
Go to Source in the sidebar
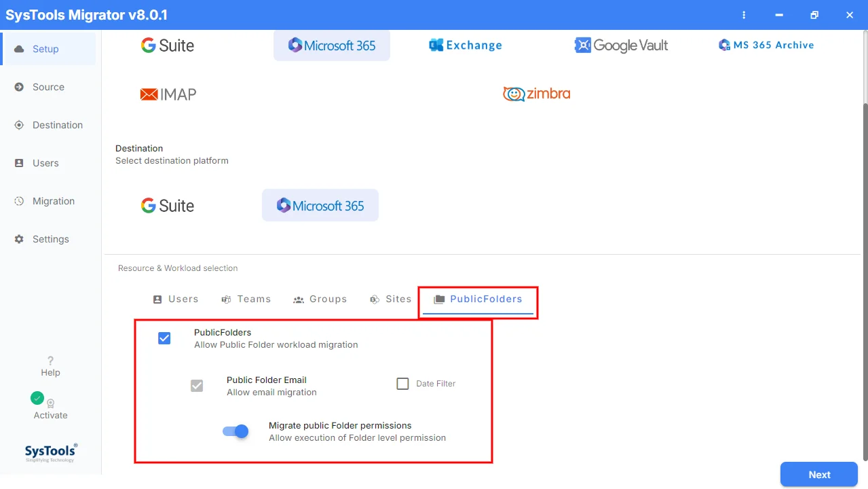pos(49,87)
